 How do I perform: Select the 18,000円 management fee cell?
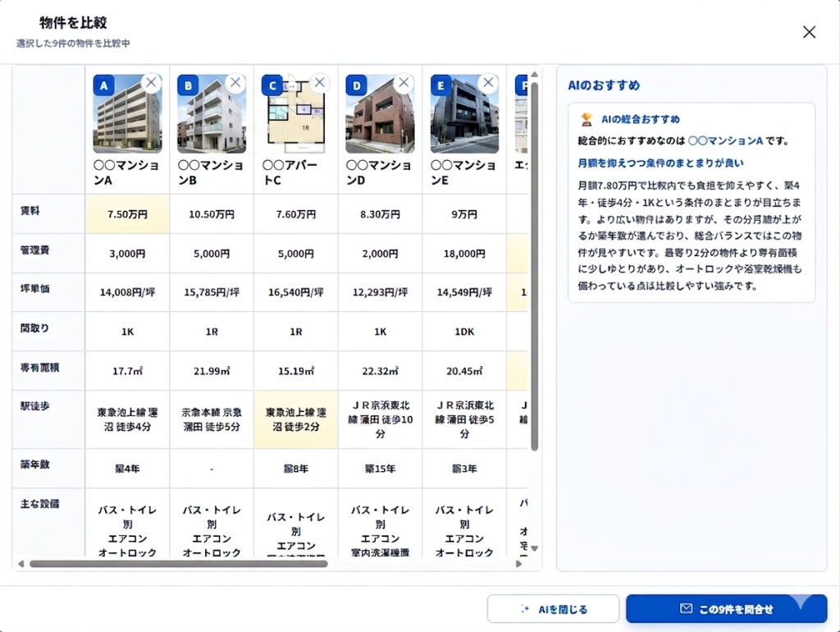(x=464, y=253)
